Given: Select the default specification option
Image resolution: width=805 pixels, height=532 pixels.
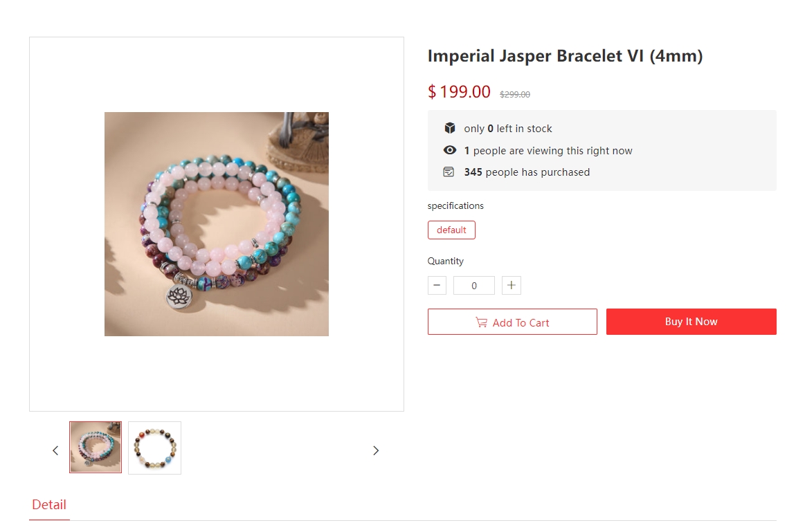Looking at the screenshot, I should coord(451,230).
